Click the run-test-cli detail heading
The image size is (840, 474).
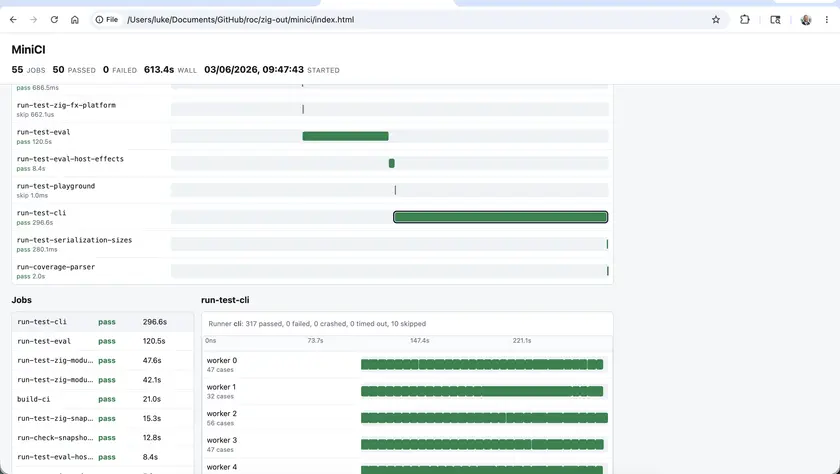click(225, 300)
